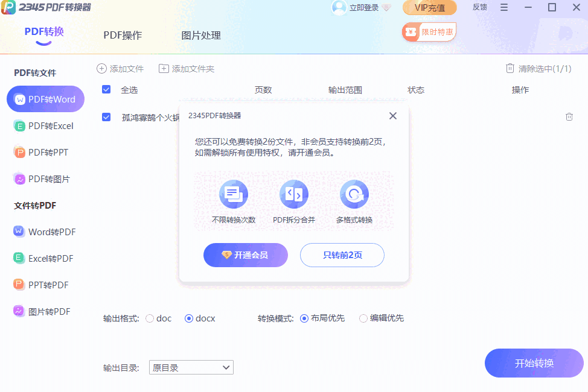
Task: Select 布局优先 conversion mode
Action: [304, 318]
